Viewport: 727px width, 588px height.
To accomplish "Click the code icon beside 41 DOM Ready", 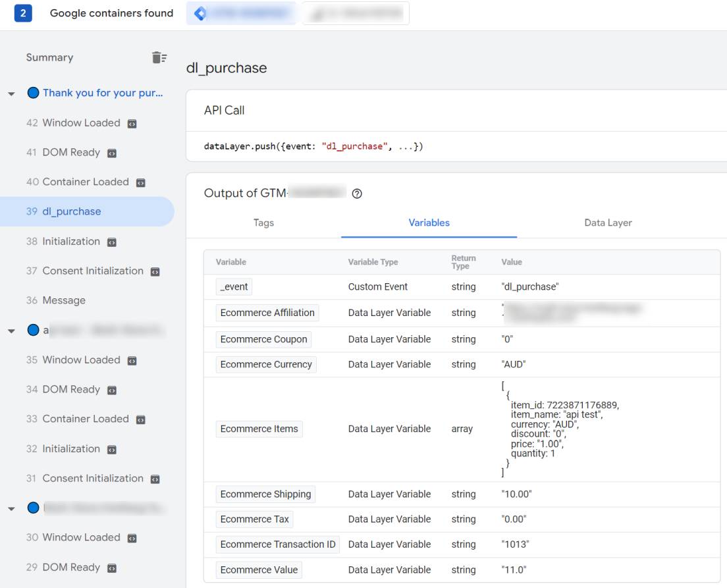I will click(x=112, y=153).
